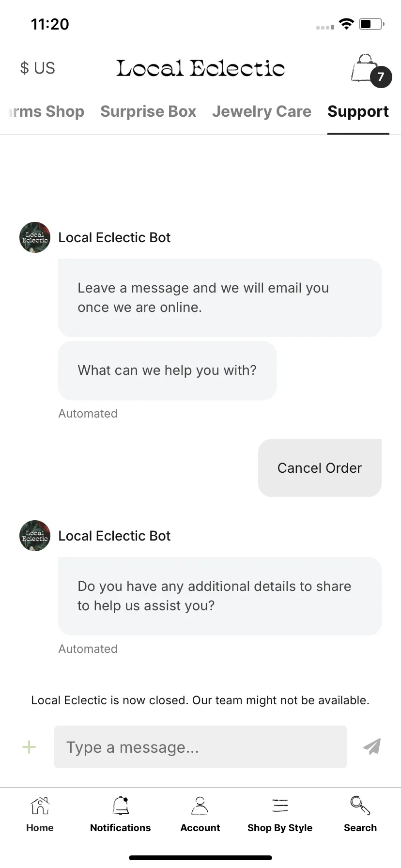
Task: Tap the paper plane send icon
Action: [372, 746]
